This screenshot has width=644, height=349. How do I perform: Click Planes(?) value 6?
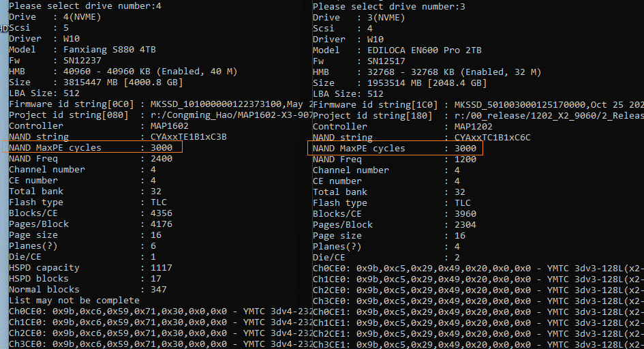153,246
